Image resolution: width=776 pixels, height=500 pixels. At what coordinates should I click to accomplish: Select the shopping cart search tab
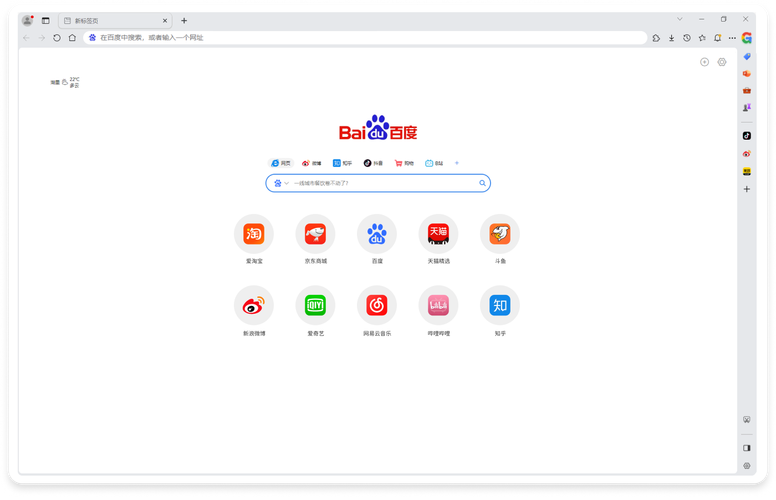point(404,163)
